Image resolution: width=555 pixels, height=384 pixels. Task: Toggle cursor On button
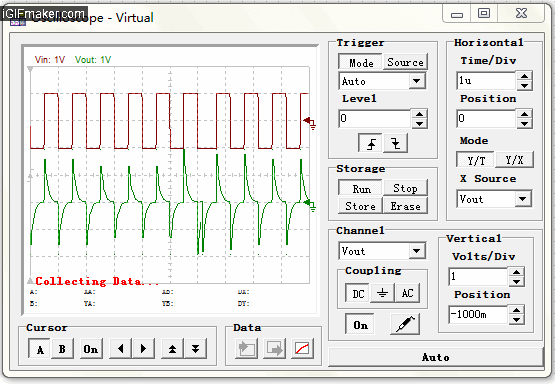click(91, 349)
